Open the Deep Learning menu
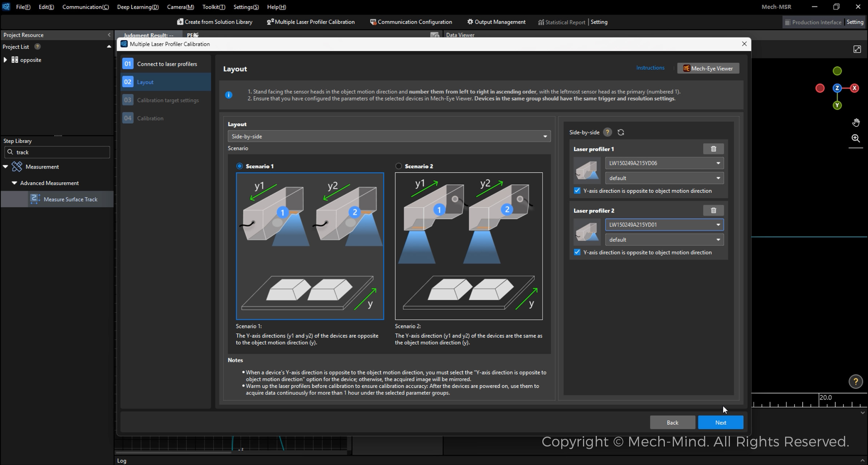The width and height of the screenshot is (868, 465). click(138, 7)
